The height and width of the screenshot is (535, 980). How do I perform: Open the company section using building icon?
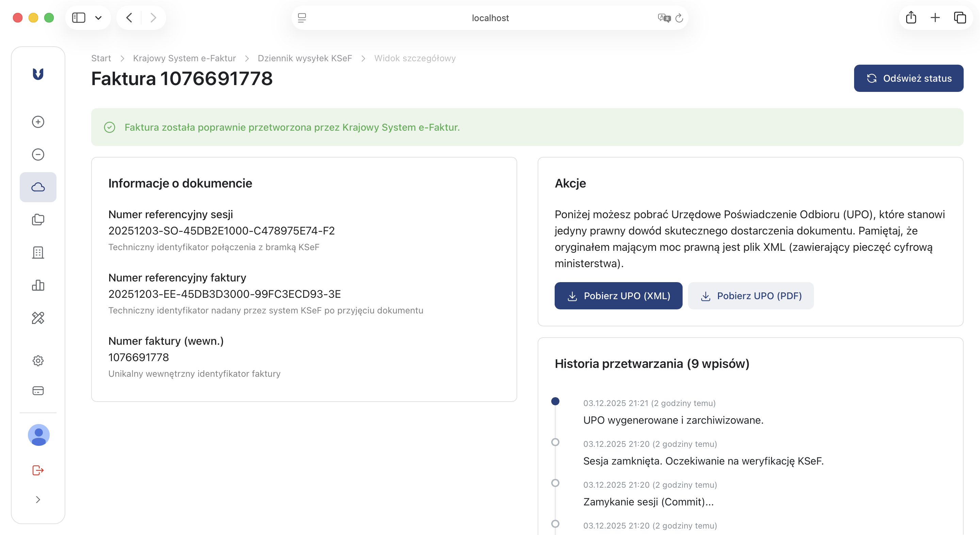coord(38,252)
